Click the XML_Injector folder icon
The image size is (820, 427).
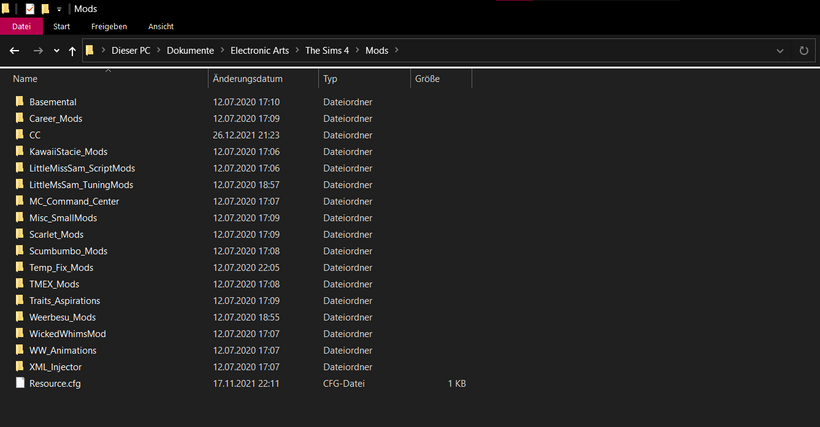tap(20, 366)
